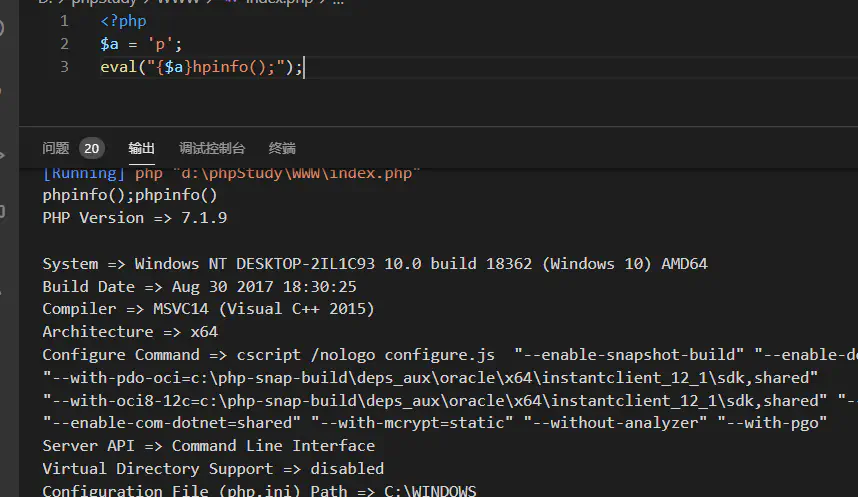Click the Architecture x64 output line
The height and width of the screenshot is (497, 858).
(x=129, y=332)
